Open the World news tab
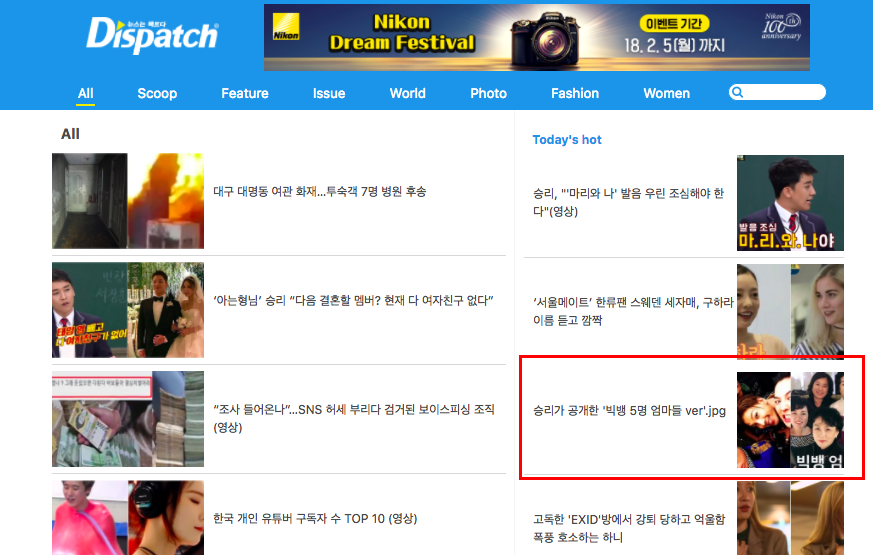 408,94
